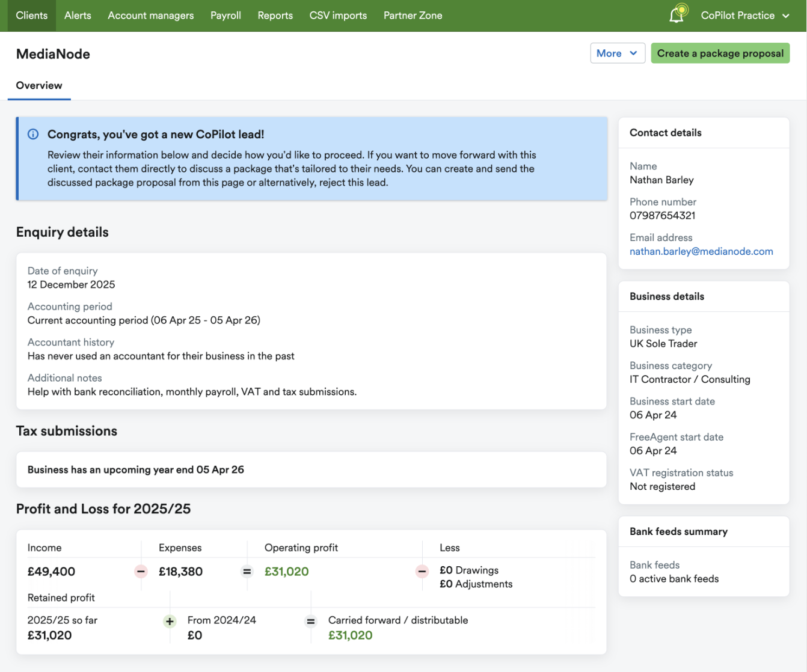Screen dimensions: 807x672
Task: Click the equals icon before Operating profit
Action: pyautogui.click(x=247, y=571)
